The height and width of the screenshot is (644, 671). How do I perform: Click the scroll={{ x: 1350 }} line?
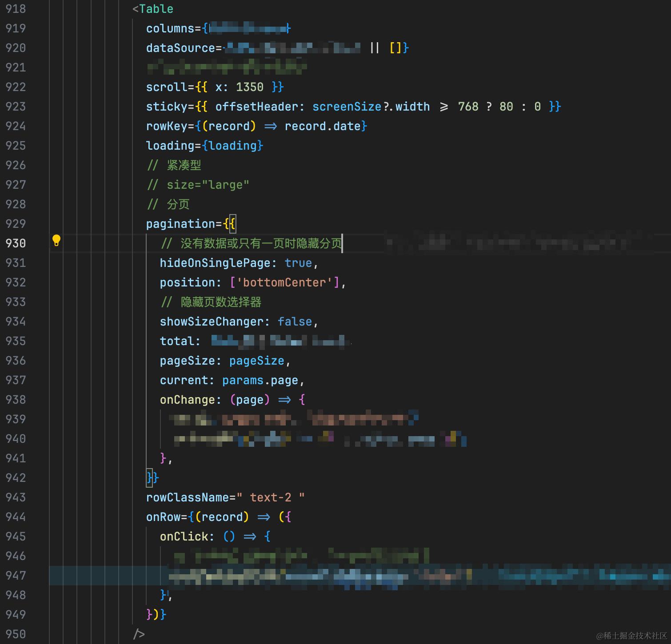215,87
